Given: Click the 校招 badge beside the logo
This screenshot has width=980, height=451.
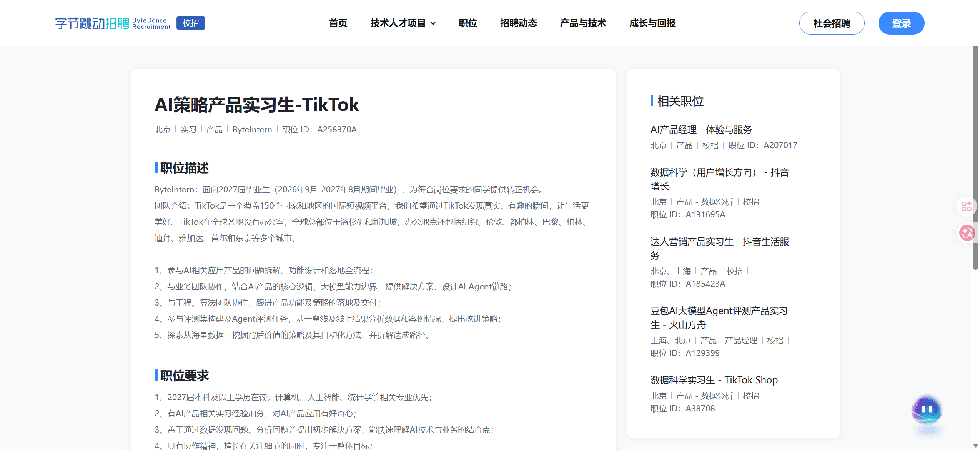Looking at the screenshot, I should (191, 23).
